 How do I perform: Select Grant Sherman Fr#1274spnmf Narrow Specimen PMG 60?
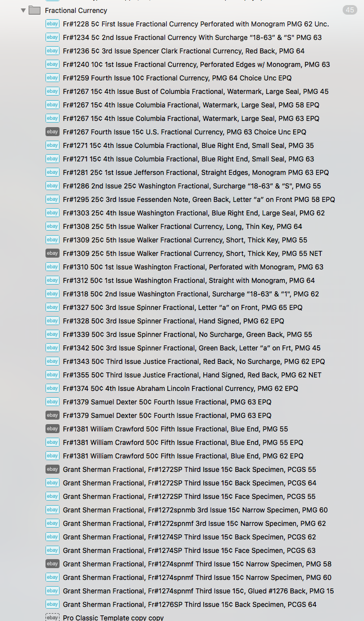(x=197, y=578)
